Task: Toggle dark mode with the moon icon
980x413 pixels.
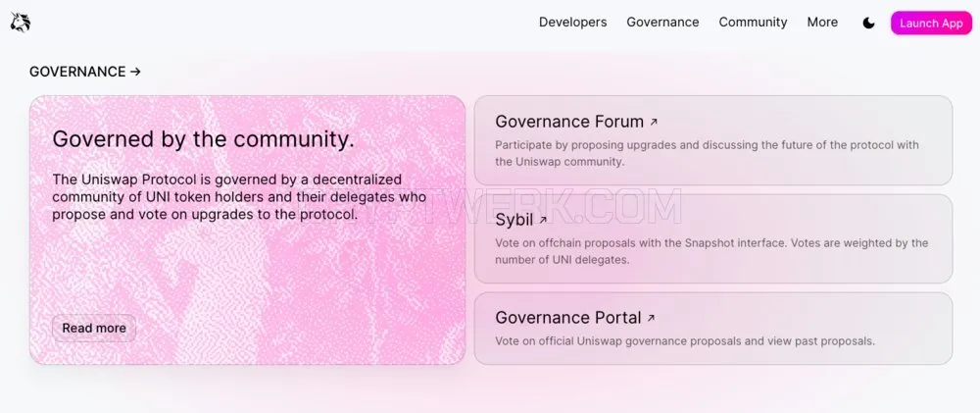Action: pos(868,24)
